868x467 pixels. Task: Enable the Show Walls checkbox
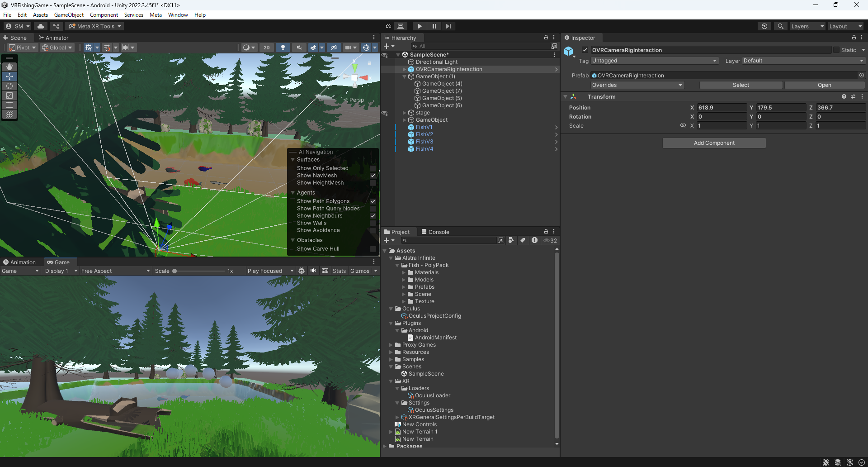373,223
